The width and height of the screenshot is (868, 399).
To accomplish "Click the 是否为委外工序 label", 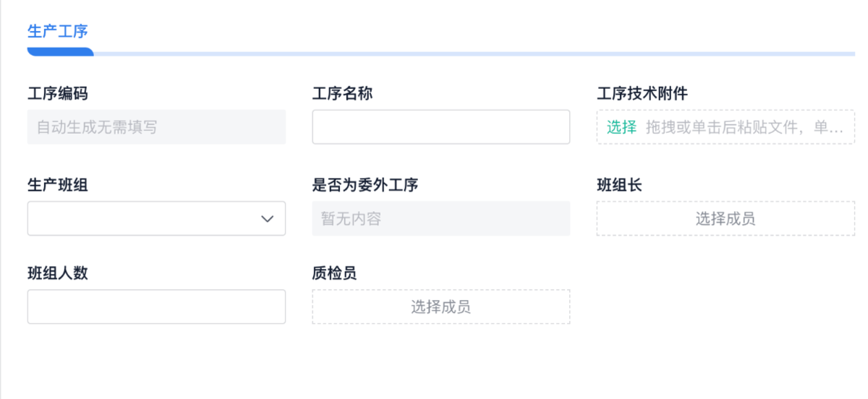I will [365, 185].
